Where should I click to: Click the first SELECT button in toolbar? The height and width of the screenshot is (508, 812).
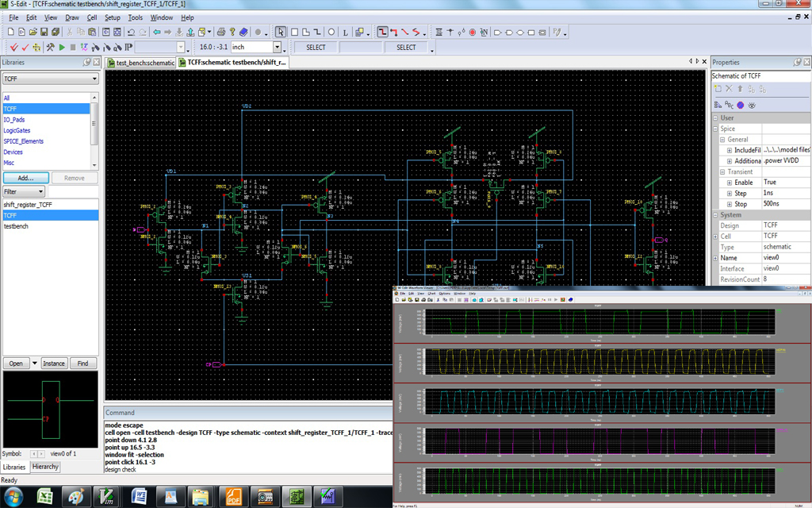pos(316,47)
